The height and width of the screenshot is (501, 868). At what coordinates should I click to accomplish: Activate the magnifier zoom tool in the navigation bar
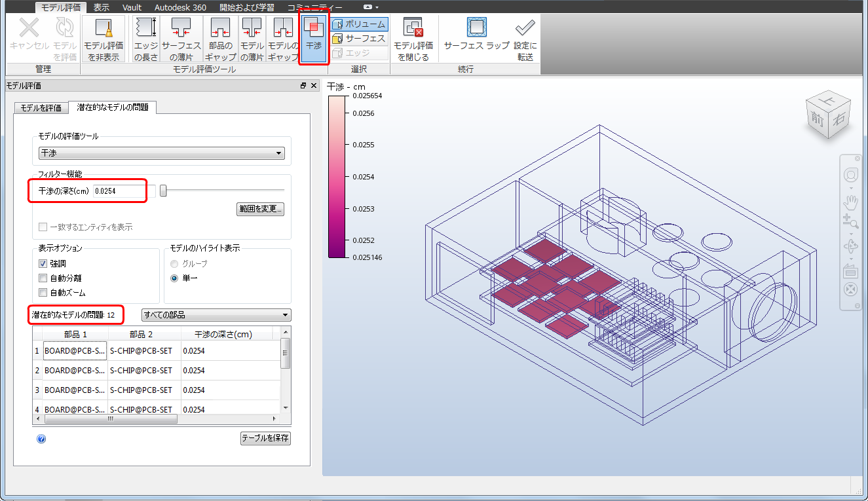850,222
